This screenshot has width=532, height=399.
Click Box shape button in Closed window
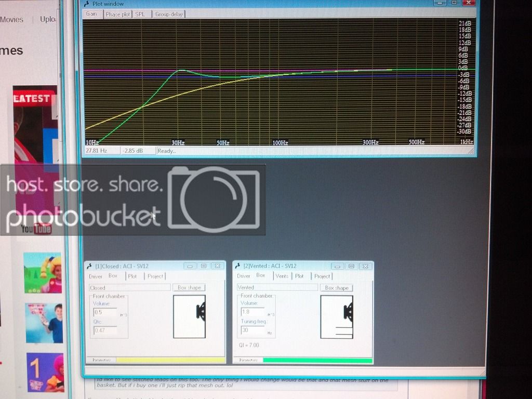coord(189,288)
